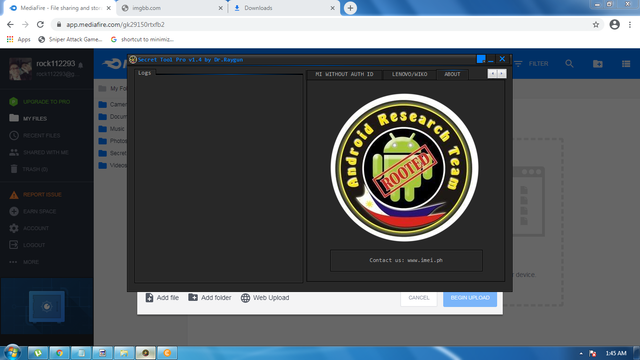
Task: Click Add folder in MediaFire upload dialog
Action: [210, 298]
